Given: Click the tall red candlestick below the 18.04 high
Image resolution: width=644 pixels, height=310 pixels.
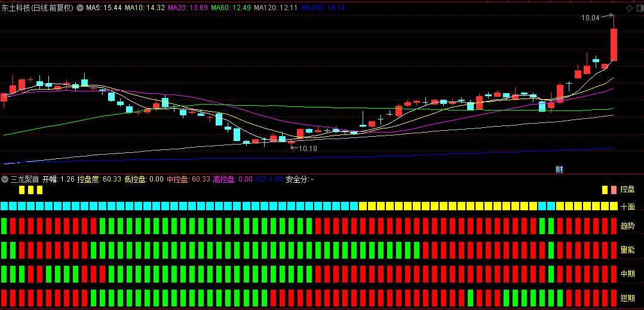Looking at the screenshot, I should [614, 44].
